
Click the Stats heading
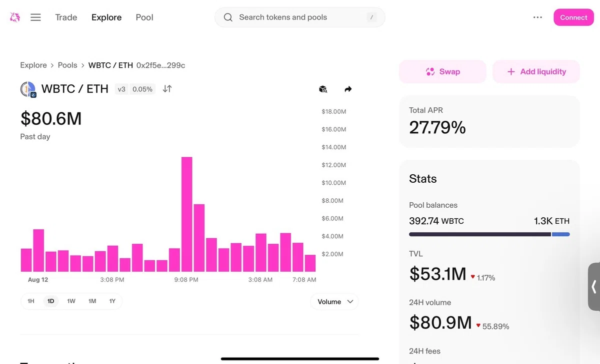tap(423, 179)
